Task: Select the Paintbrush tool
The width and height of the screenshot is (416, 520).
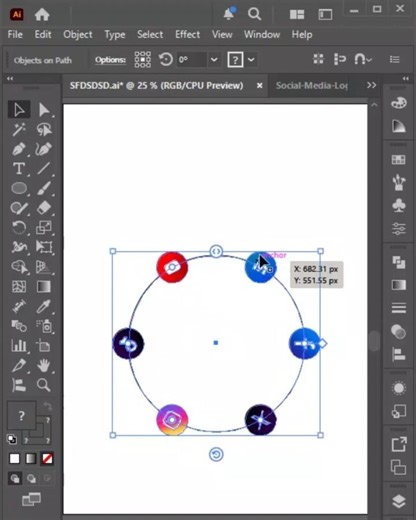Action: coord(44,188)
